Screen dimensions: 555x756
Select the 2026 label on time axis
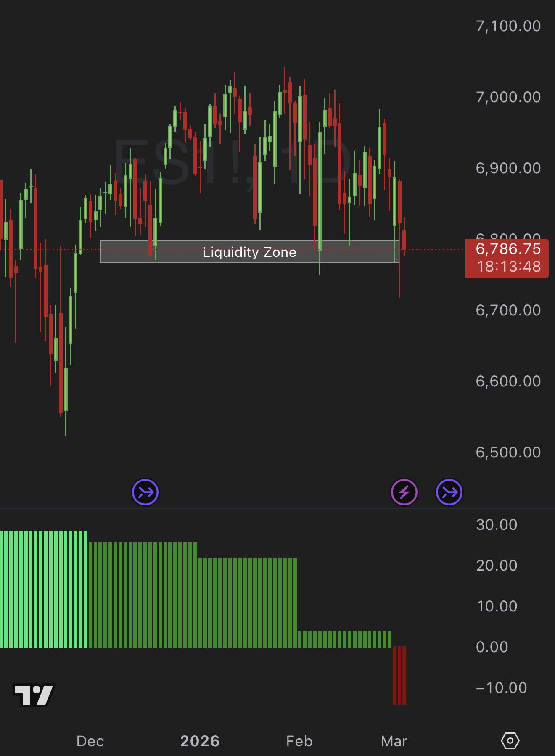[x=200, y=741]
